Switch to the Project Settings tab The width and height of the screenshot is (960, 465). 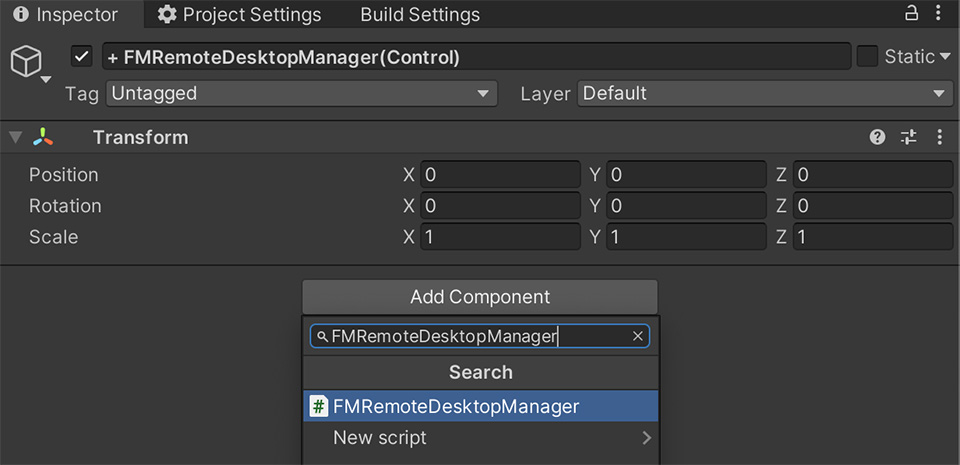pos(240,15)
